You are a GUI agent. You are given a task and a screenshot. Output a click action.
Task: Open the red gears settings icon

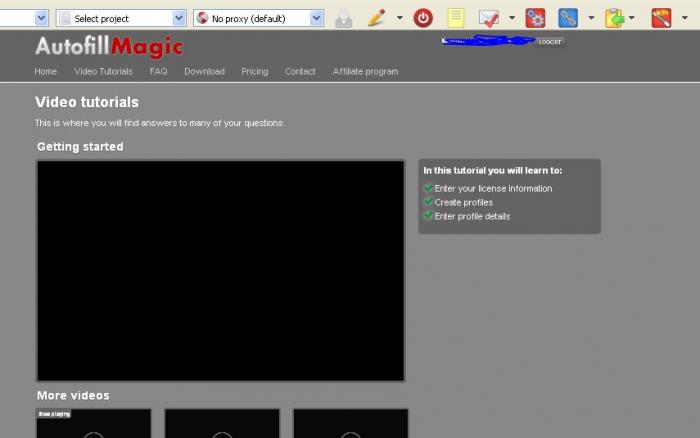point(535,18)
